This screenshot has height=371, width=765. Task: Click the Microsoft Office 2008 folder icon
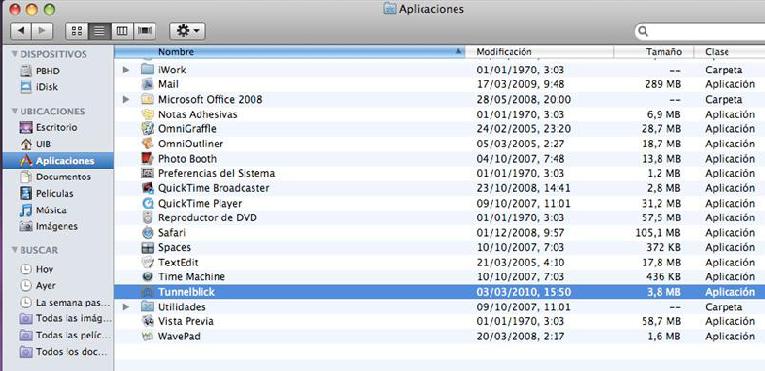coord(147,100)
